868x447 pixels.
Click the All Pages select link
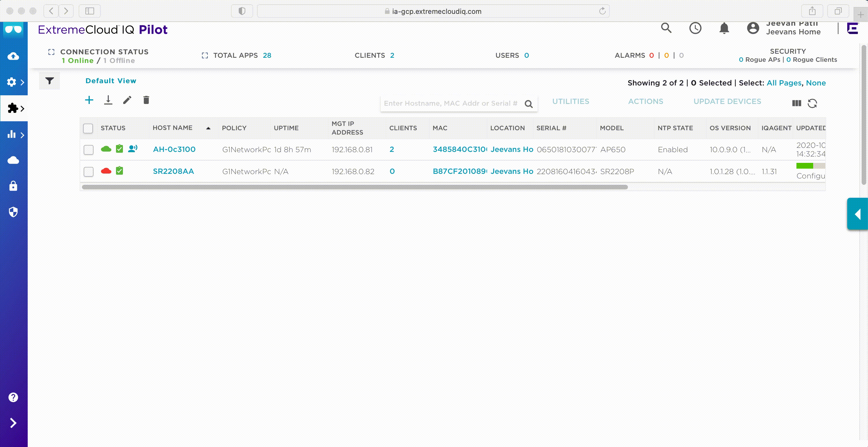coord(784,83)
